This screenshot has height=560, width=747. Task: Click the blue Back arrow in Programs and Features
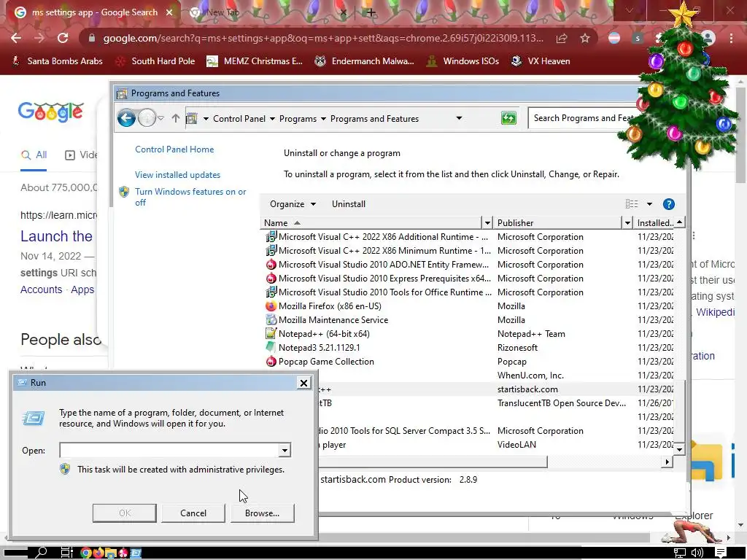pos(126,118)
